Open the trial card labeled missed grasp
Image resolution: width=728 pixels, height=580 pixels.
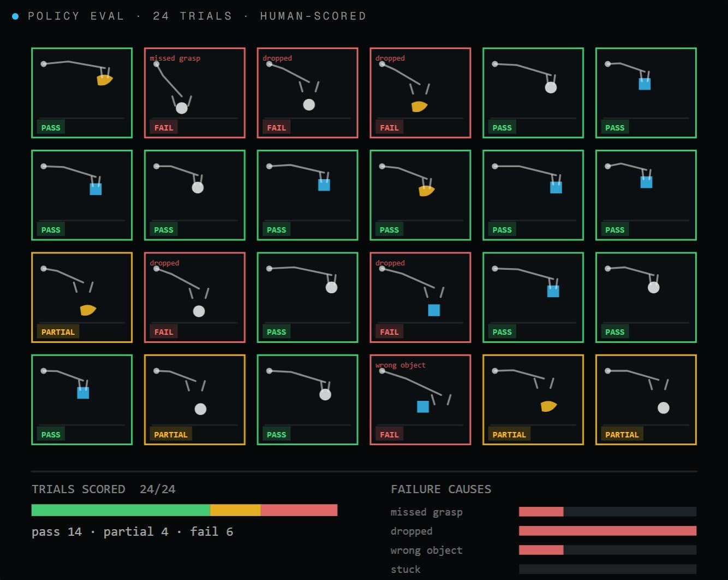195,93
